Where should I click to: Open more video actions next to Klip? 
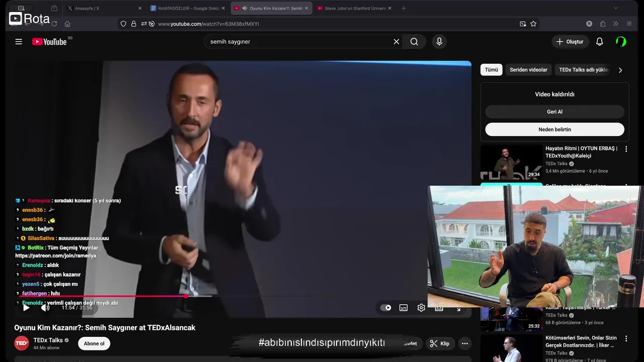465,343
